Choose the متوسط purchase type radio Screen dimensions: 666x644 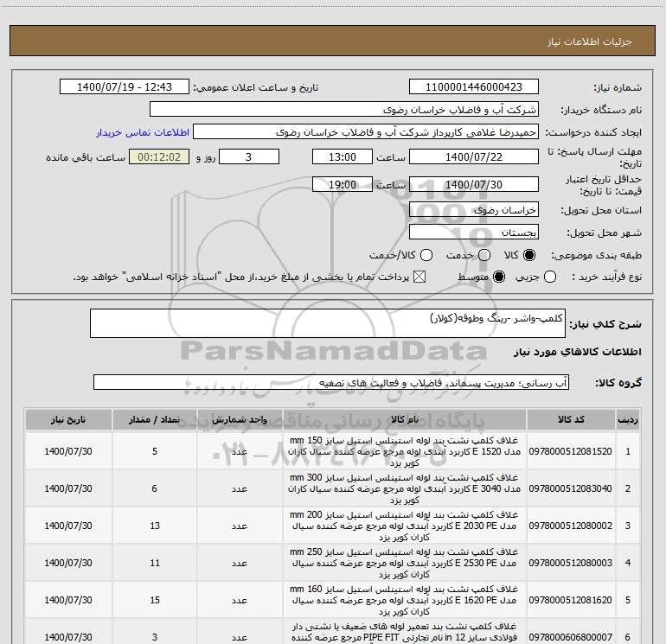point(499,277)
